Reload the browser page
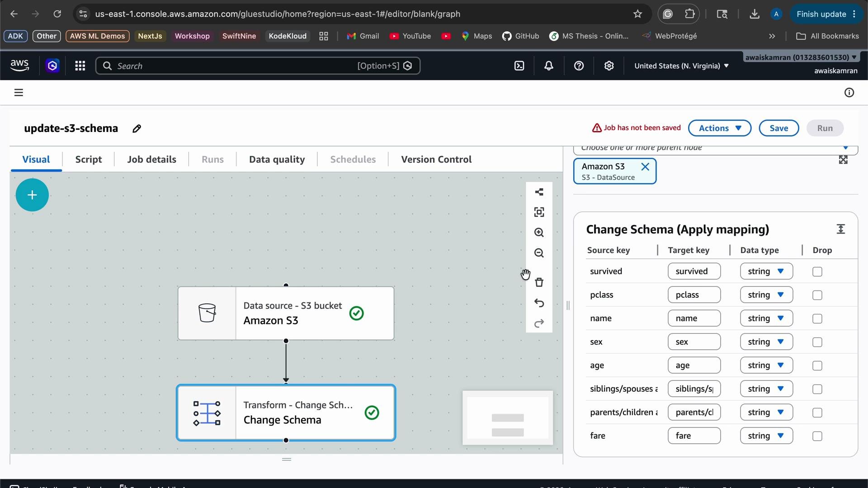This screenshot has width=868, height=488. 57,14
